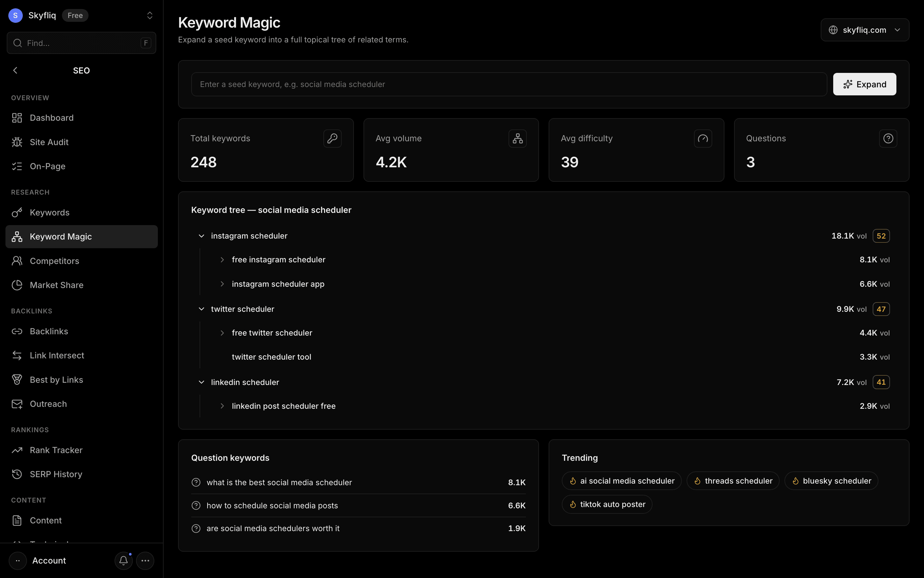Click the back arrow beside SEO
The width and height of the screenshot is (924, 578).
point(15,70)
